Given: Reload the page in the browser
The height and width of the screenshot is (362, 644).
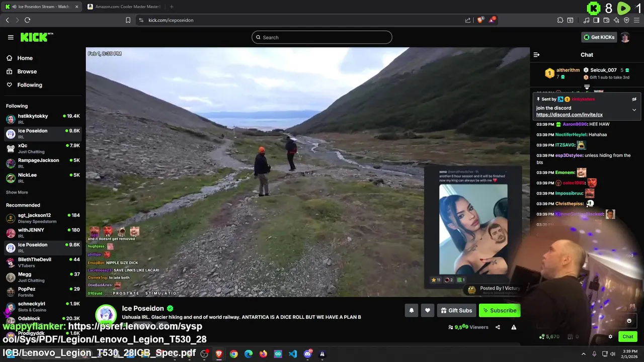Looking at the screenshot, I should click(27, 20).
